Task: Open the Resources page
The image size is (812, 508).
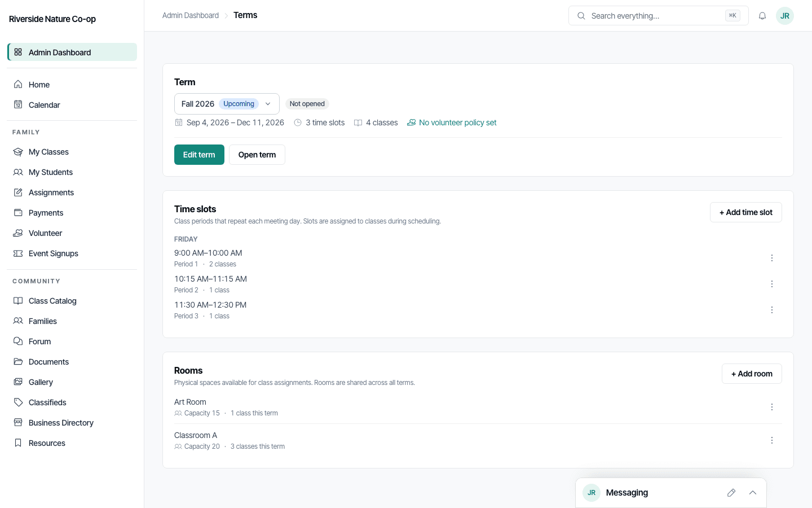Action: [x=72, y=443]
